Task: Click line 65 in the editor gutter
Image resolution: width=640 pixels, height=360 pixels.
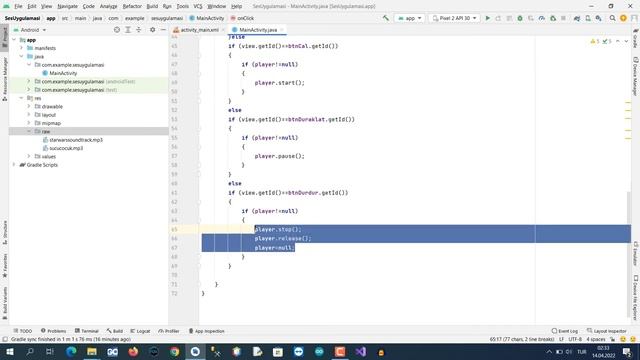Action: pyautogui.click(x=174, y=229)
